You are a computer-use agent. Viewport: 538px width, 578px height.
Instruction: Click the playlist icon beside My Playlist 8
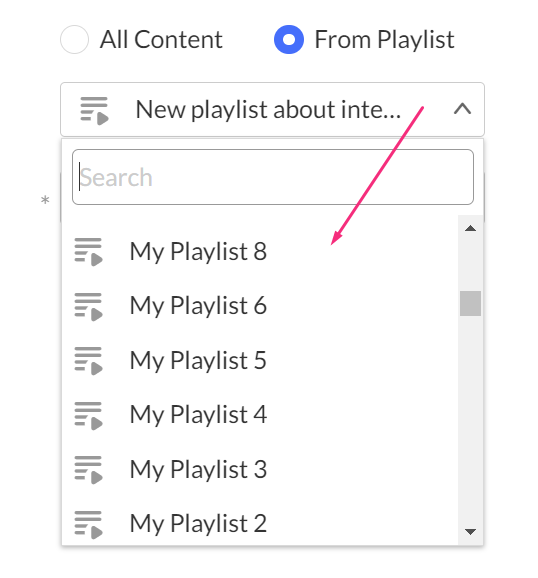tap(88, 252)
